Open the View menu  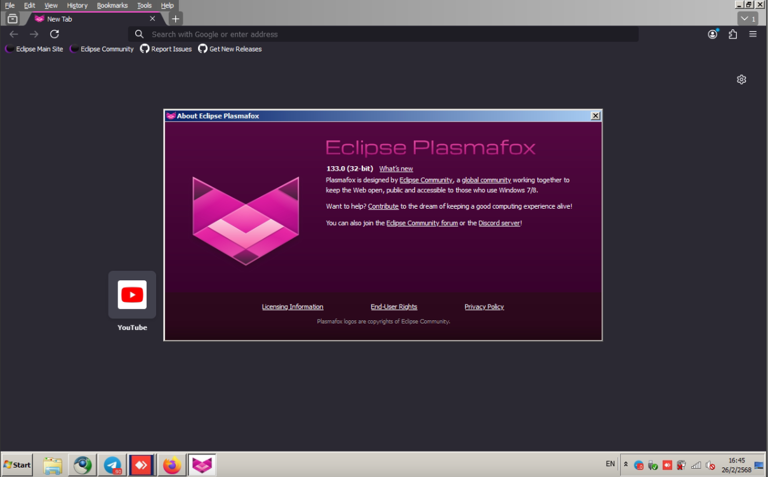[50, 5]
